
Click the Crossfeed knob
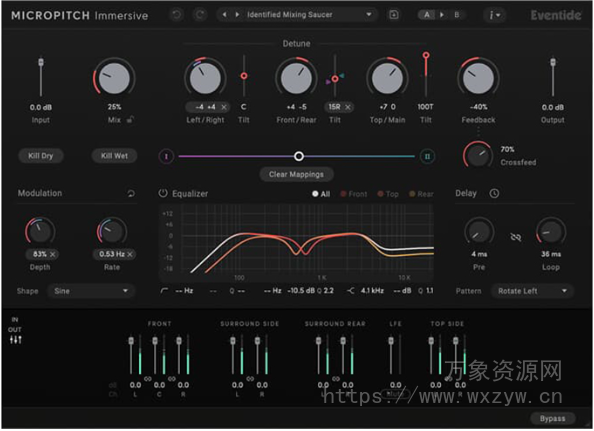point(478,155)
